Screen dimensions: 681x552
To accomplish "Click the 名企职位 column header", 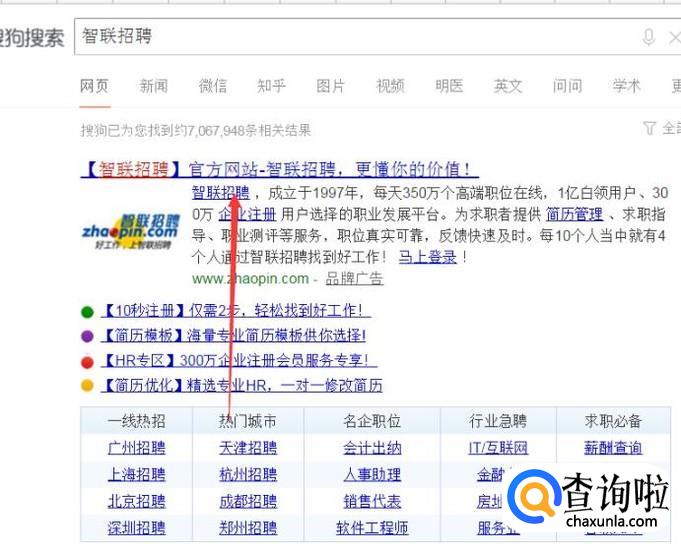I will point(372,421).
